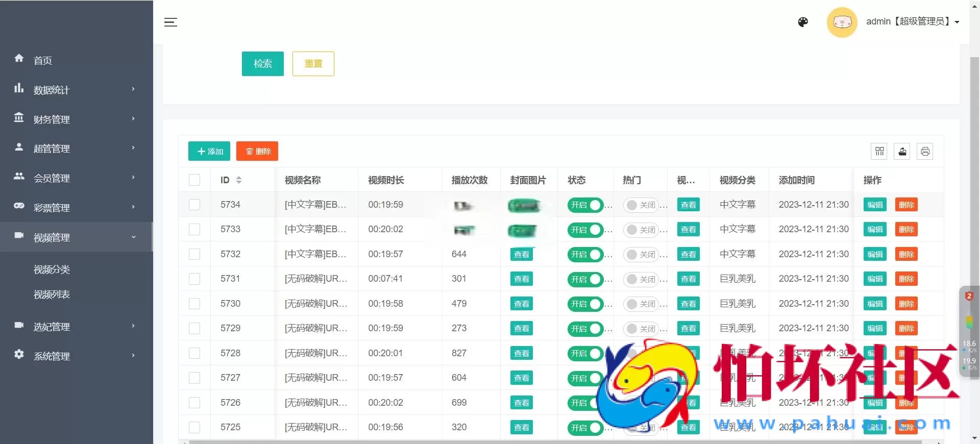Toggle the sidebar collapse hamburger icon
The width and height of the screenshot is (980, 444).
tap(170, 22)
